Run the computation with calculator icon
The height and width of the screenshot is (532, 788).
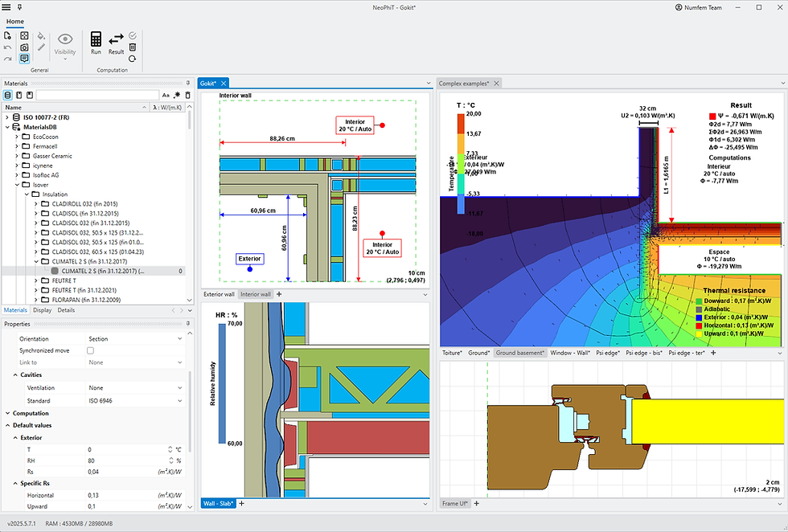pos(96,43)
